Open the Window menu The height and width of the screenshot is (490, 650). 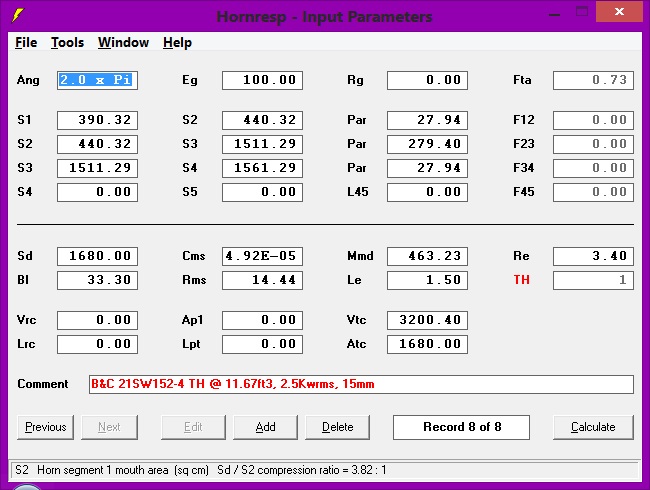pos(124,42)
